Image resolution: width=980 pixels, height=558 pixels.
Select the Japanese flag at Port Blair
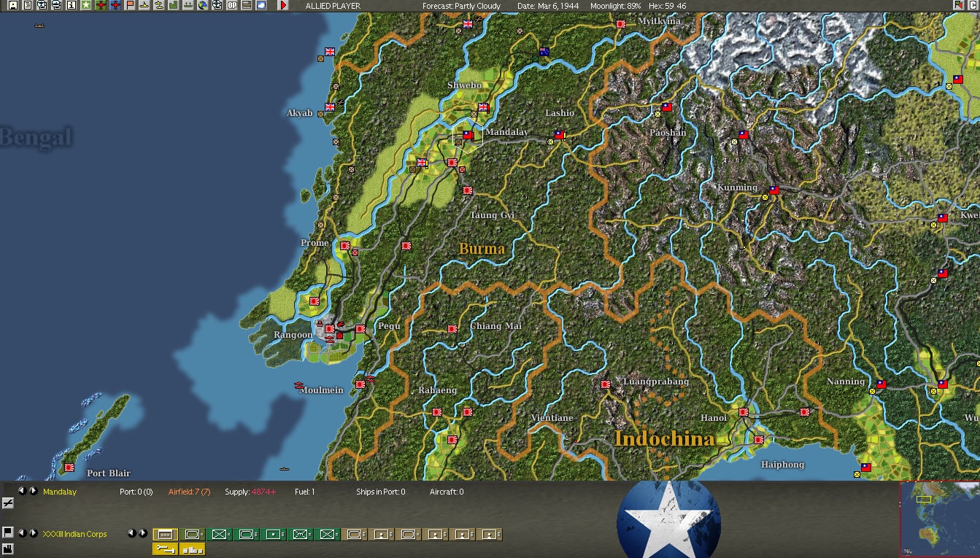tap(69, 468)
